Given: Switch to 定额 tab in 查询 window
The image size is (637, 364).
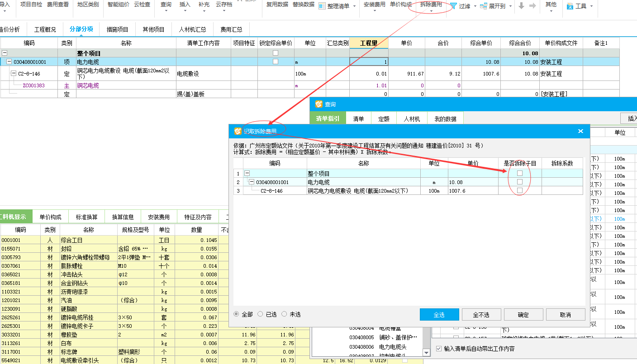Looking at the screenshot, I should [384, 119].
